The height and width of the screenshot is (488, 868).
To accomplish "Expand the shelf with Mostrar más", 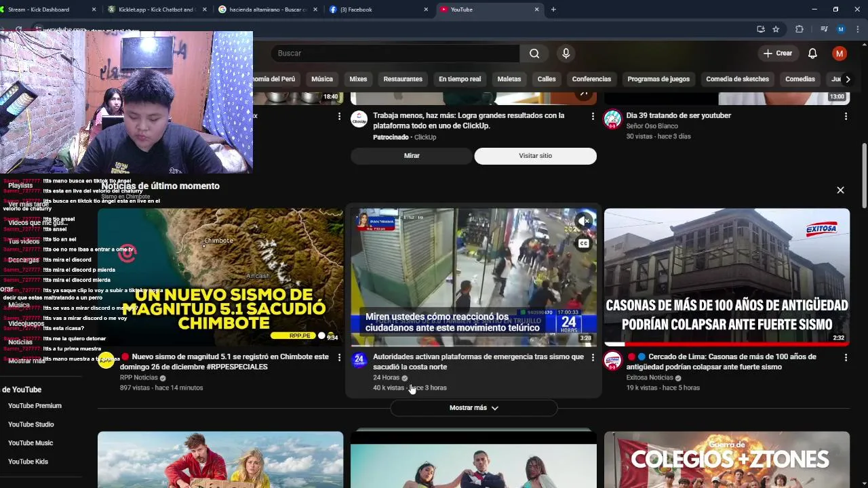I will (473, 408).
